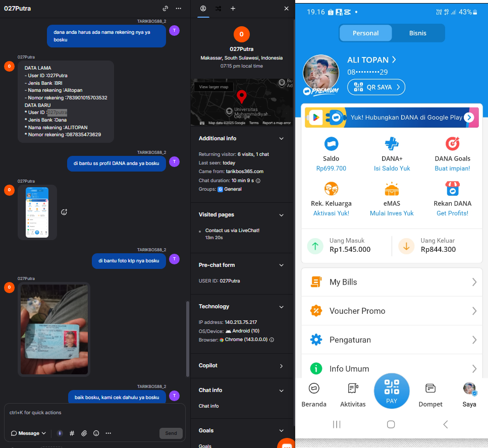Expand the Copilot section
Image resolution: width=488 pixels, height=448 pixels.
(x=282, y=366)
